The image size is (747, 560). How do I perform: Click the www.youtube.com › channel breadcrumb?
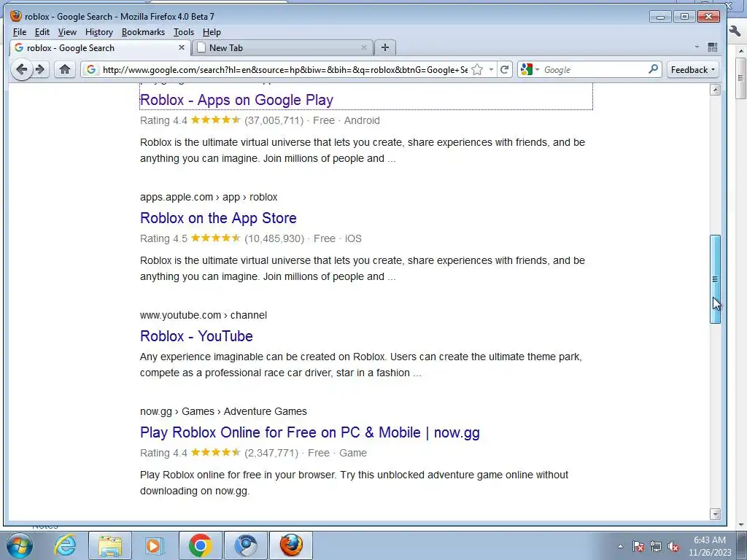click(204, 315)
